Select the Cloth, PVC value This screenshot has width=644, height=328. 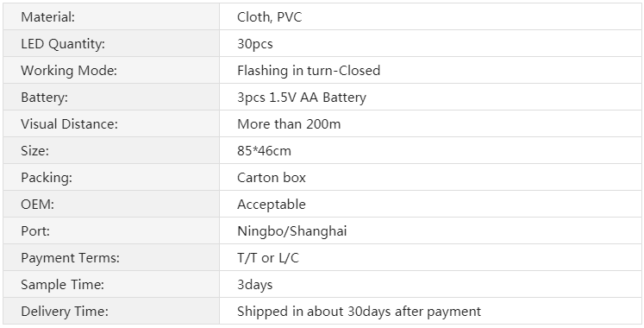[x=270, y=17]
